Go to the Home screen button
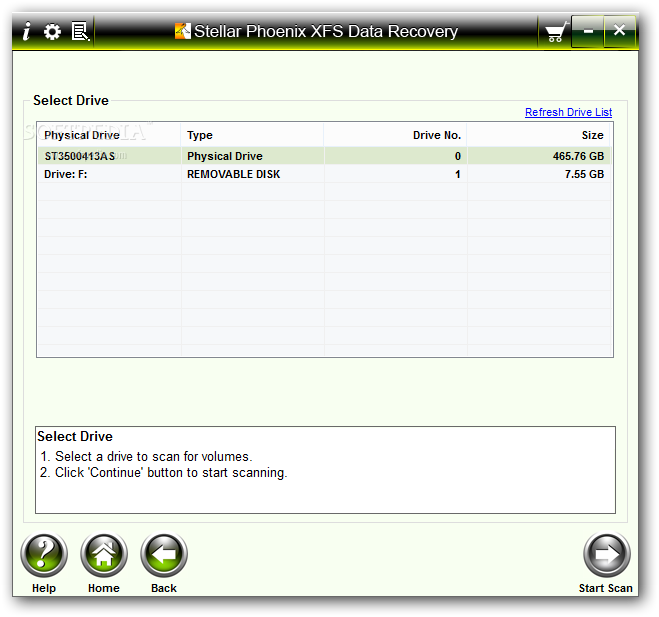 (x=104, y=555)
